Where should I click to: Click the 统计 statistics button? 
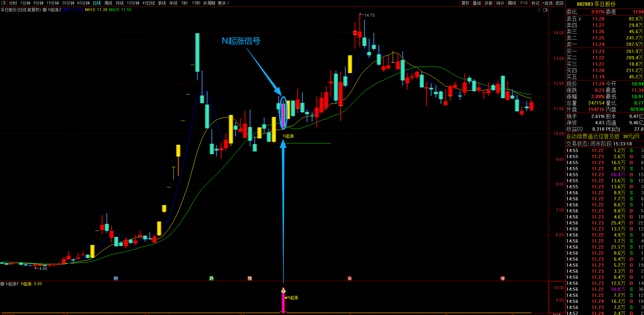pos(500,3)
